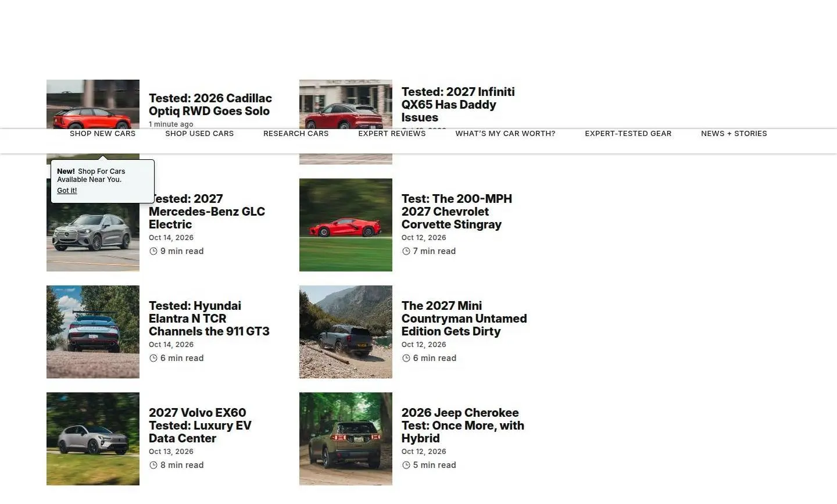Image resolution: width=837 pixels, height=504 pixels.
Task: Open Volvo EX60 Luxury EV Data Center article
Action: click(x=200, y=426)
